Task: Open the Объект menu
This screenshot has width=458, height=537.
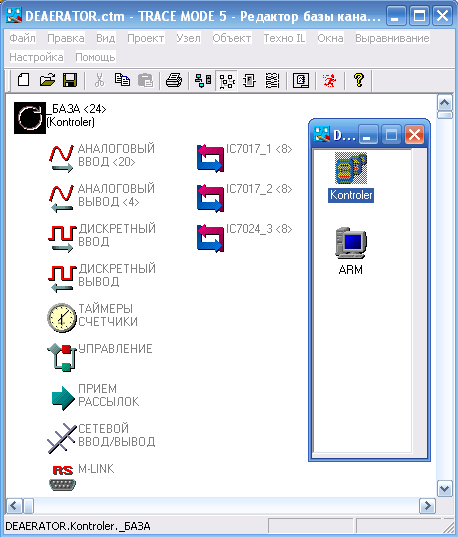Action: click(232, 38)
